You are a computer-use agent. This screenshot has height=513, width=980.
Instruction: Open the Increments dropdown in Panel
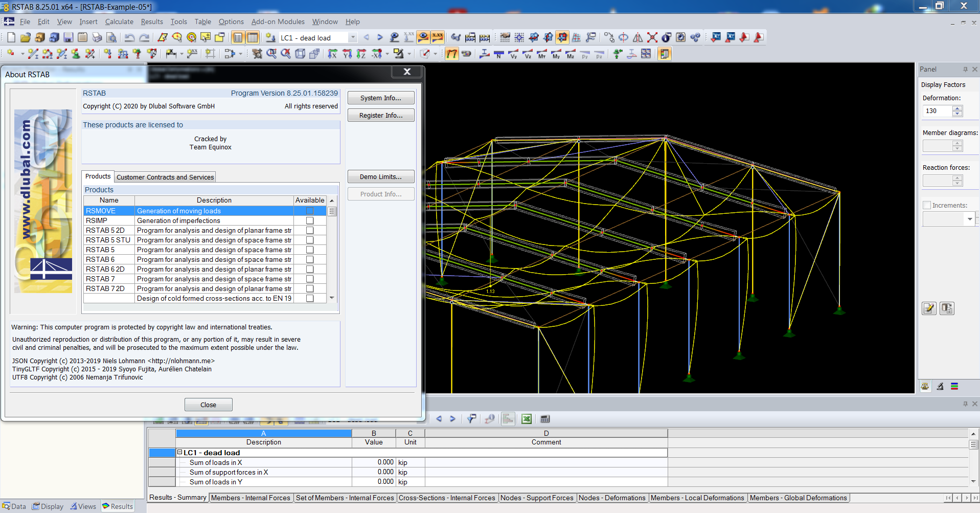(x=970, y=219)
